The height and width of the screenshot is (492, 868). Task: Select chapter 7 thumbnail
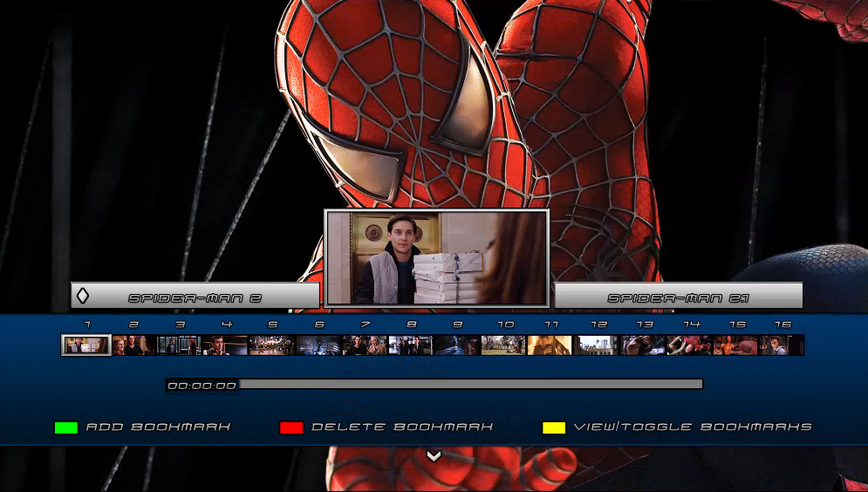(x=365, y=345)
